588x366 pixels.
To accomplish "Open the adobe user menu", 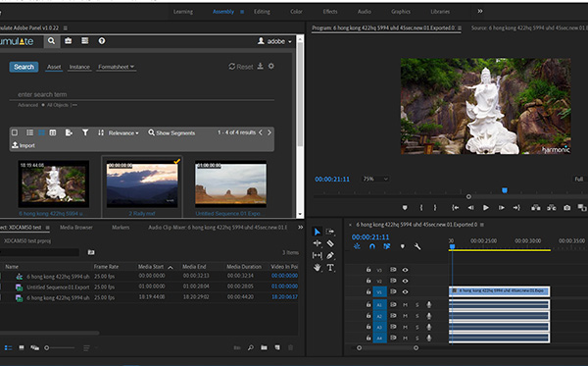I will click(x=274, y=41).
